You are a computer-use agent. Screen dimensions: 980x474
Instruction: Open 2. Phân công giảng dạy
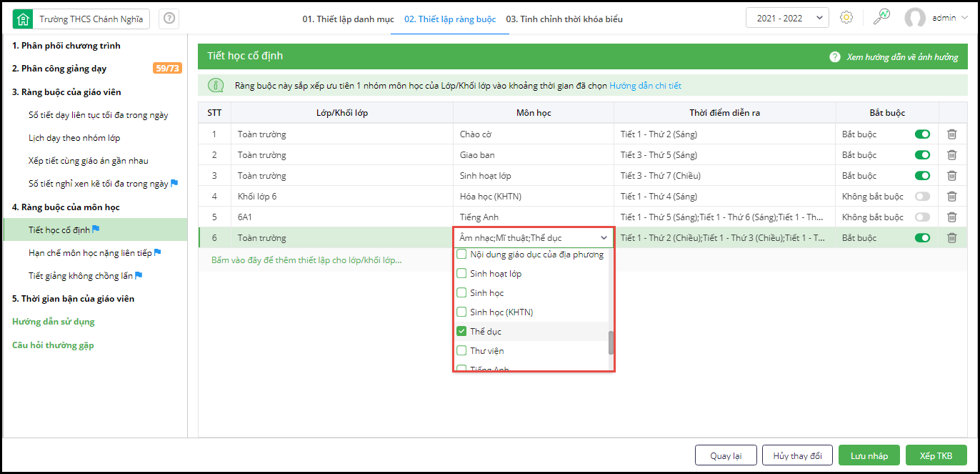point(59,69)
